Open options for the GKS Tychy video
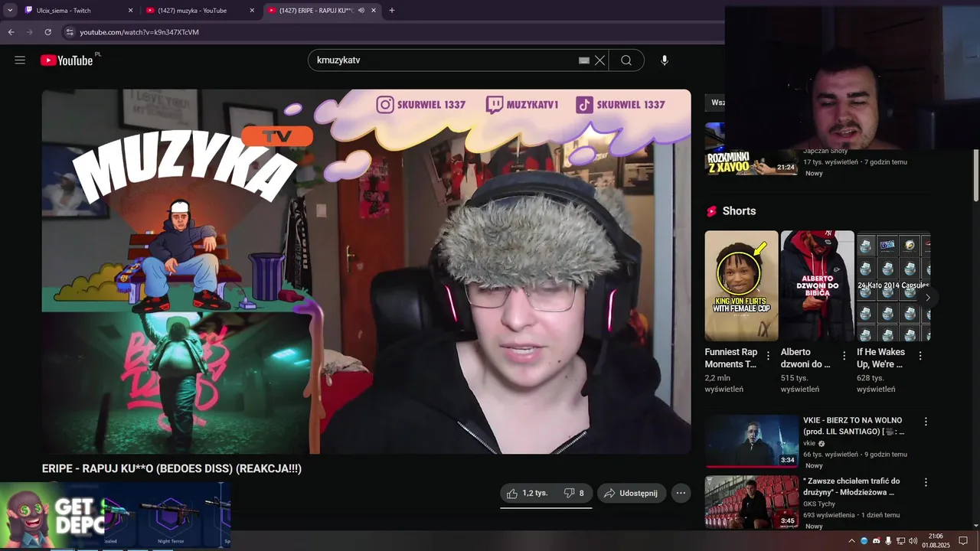This screenshot has height=551, width=980. point(926,483)
